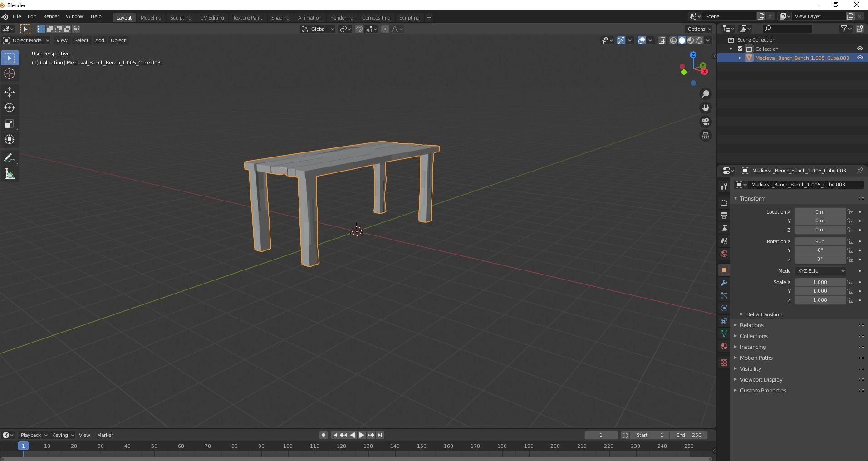Open the Texture properties tab
This screenshot has height=461, width=868.
724,363
